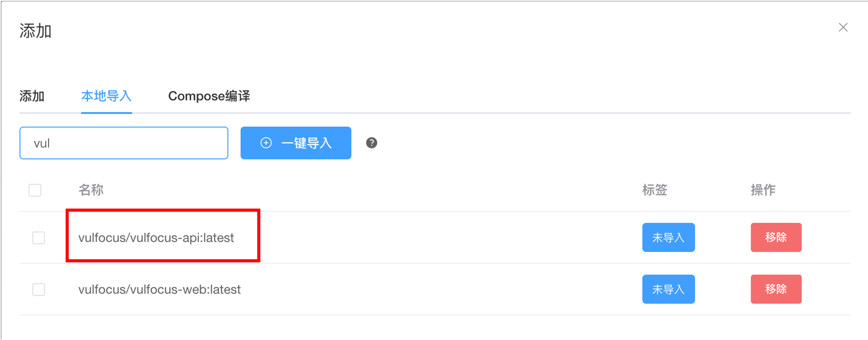Remove vulfocus-api:latest with 移除 button
Viewport: 868px width, 340px height.
pos(776,238)
